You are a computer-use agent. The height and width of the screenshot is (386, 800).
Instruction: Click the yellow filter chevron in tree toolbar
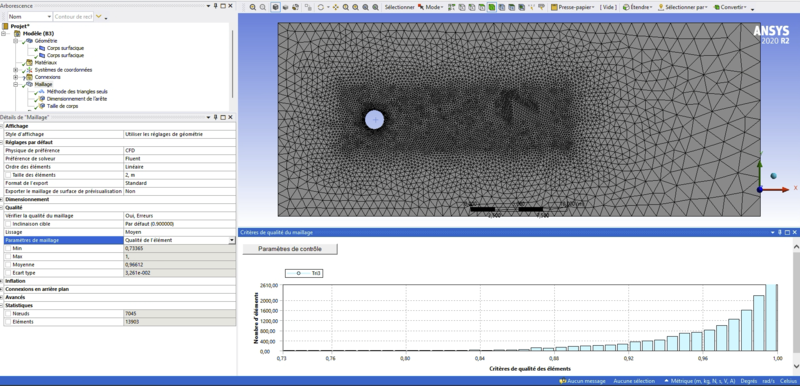click(x=99, y=17)
